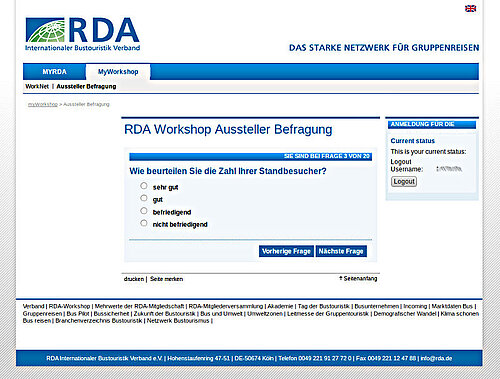Click the British flag language icon
500x379 pixels.
tap(470, 9)
